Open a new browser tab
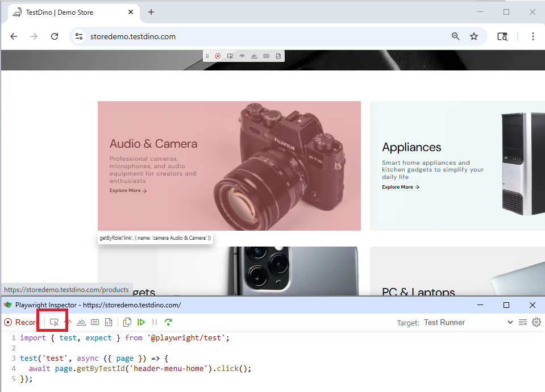Image resolution: width=545 pixels, height=392 pixels. (151, 12)
